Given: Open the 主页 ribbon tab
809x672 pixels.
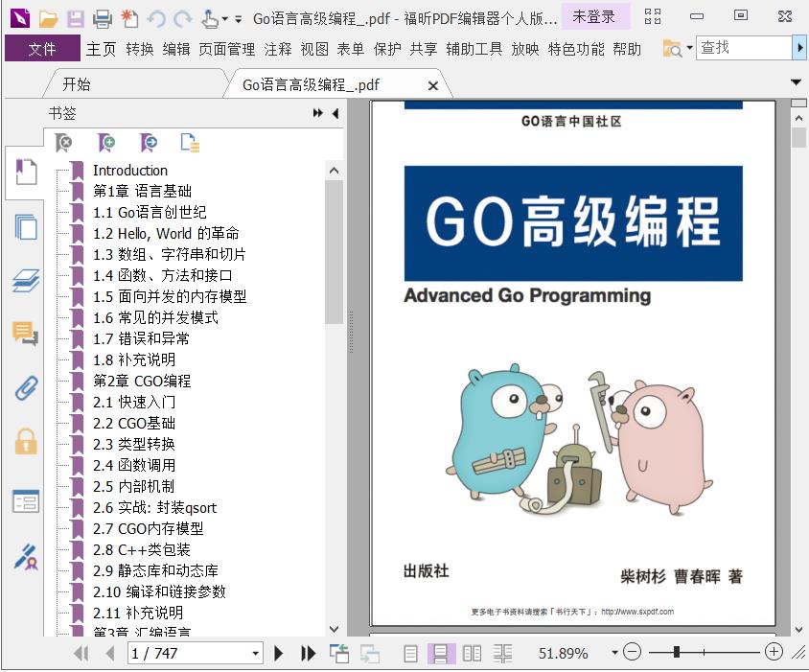Looking at the screenshot, I should pyautogui.click(x=101, y=49).
